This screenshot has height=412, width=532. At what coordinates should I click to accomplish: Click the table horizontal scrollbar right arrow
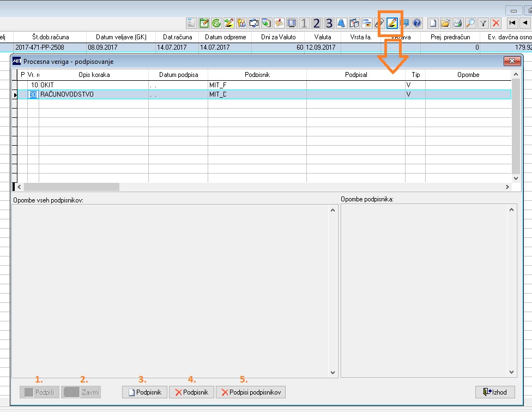coord(507,187)
